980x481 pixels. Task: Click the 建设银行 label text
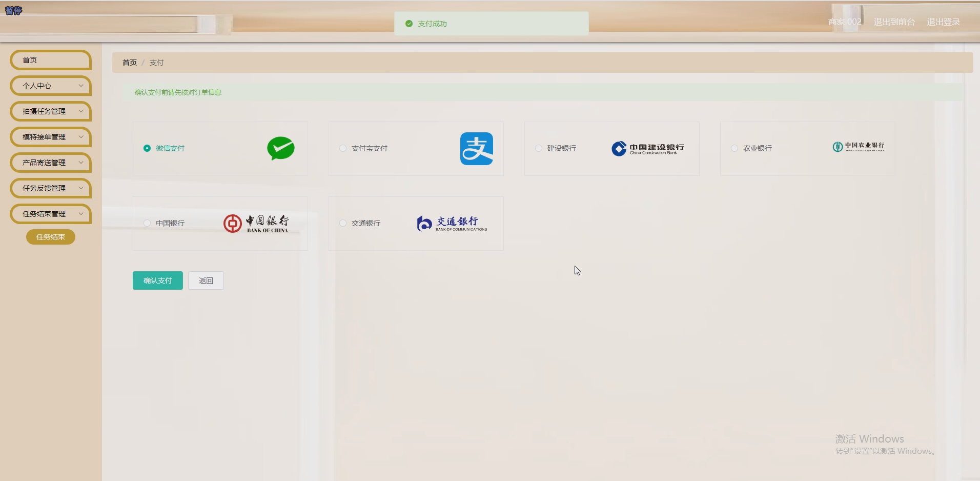click(562, 148)
